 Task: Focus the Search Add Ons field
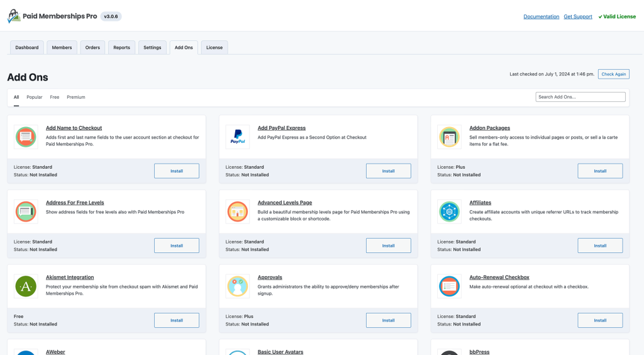click(580, 97)
